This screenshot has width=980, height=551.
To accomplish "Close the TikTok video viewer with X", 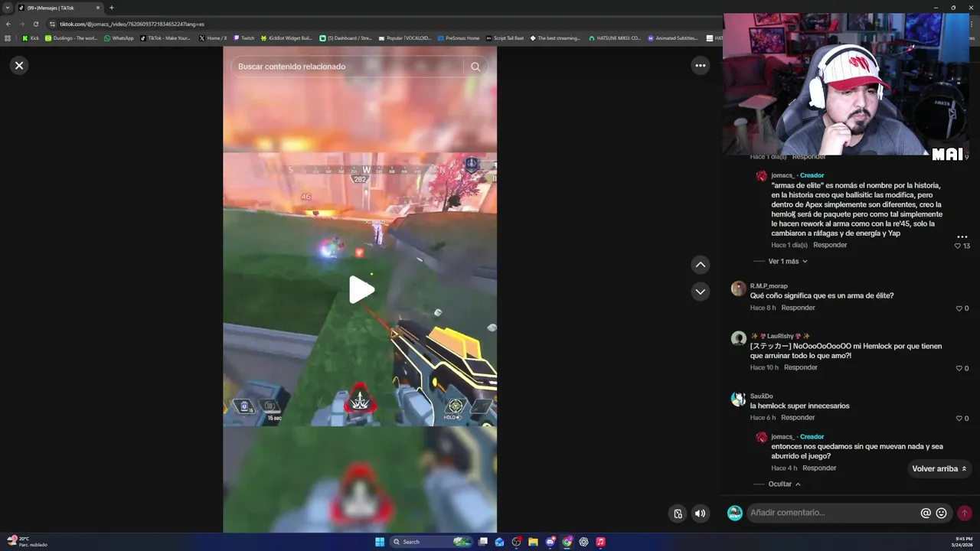I will tap(19, 66).
